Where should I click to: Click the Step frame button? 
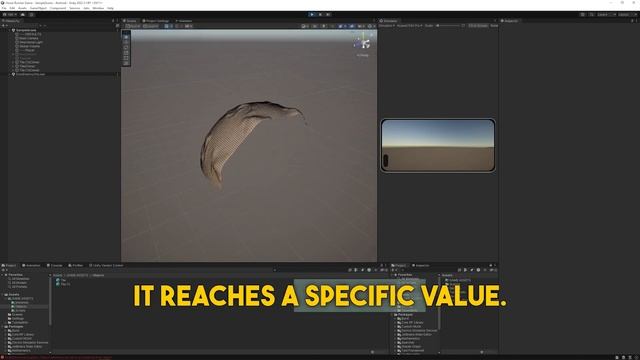[x=328, y=15]
